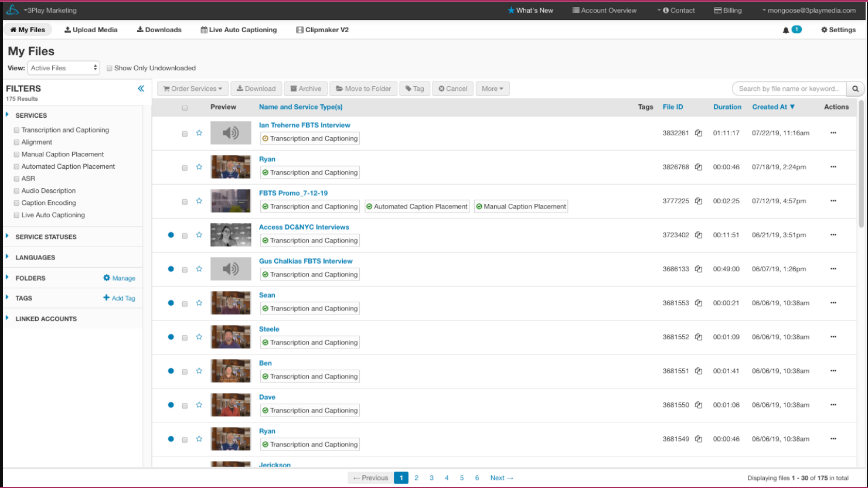
Task: Check the Audio Description filter
Action: click(x=17, y=191)
